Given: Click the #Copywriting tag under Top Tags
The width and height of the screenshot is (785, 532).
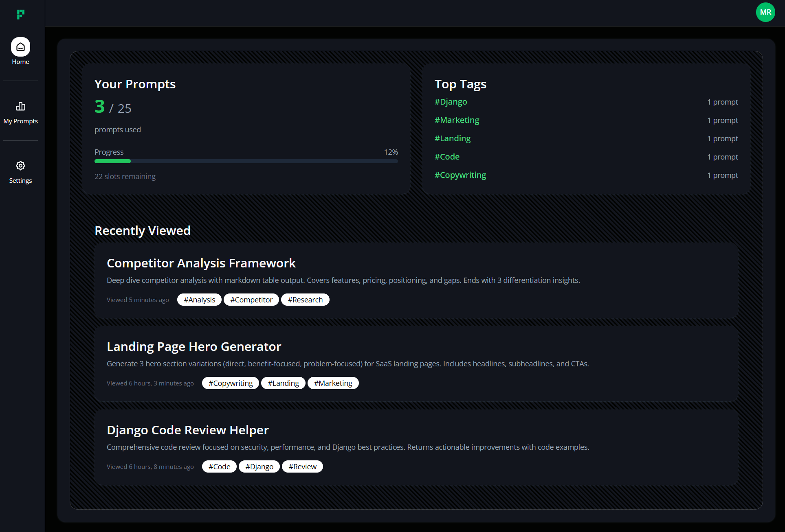Looking at the screenshot, I should pos(460,175).
